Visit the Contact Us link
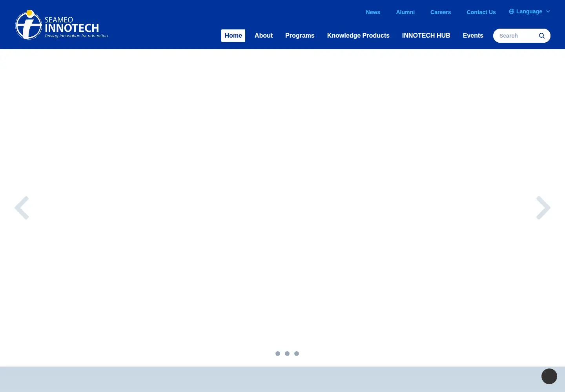This screenshot has width=565, height=392. click(481, 12)
